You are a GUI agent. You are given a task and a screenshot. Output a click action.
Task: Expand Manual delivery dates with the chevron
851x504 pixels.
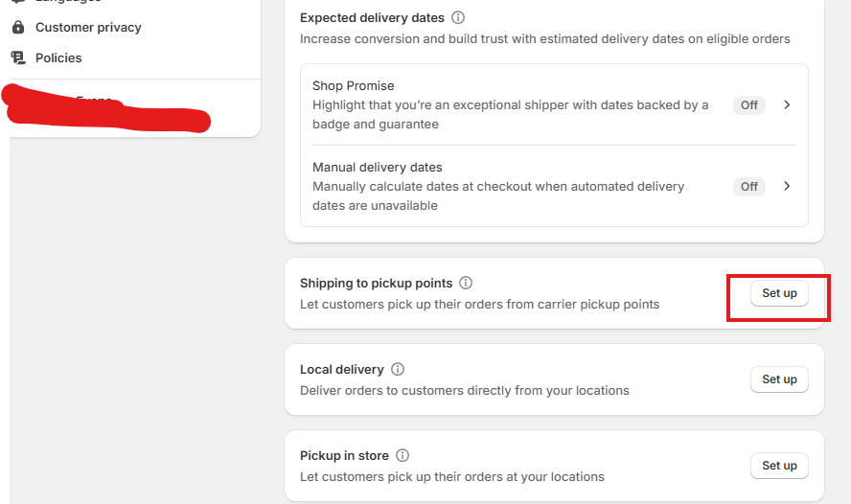(787, 186)
